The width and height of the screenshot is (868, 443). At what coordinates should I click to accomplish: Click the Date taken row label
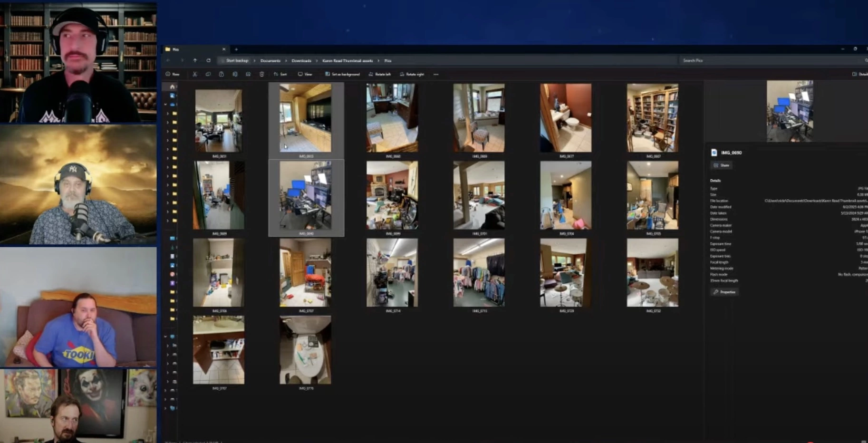718,213
